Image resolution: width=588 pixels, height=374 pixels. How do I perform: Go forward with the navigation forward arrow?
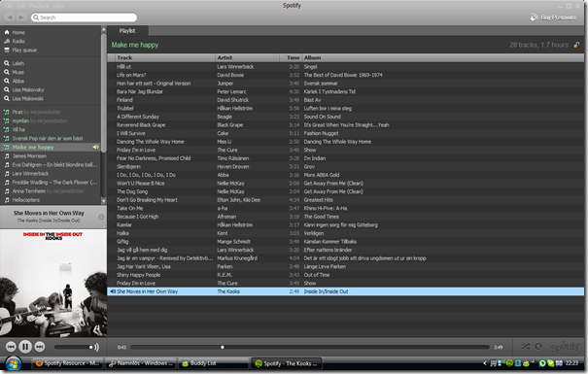[x=21, y=17]
